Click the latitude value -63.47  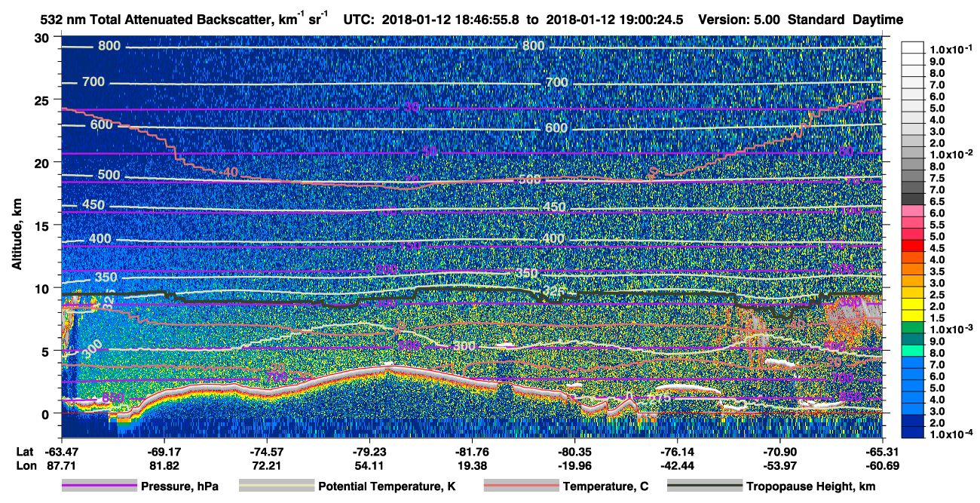click(60, 452)
